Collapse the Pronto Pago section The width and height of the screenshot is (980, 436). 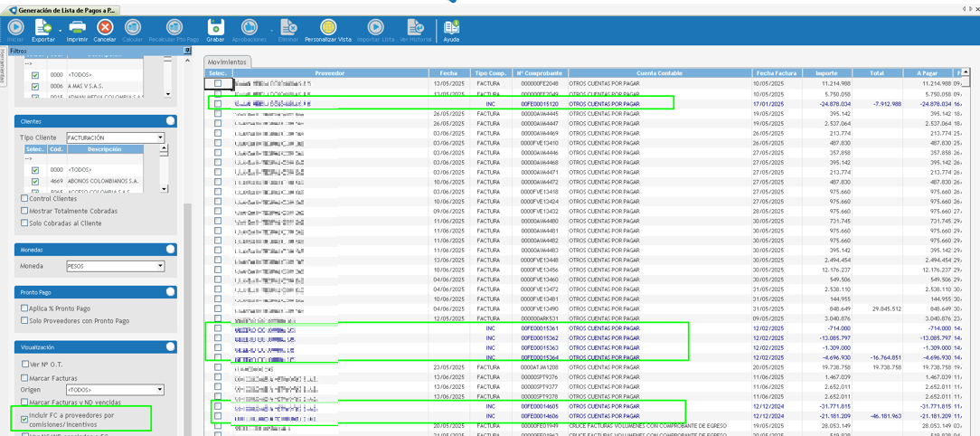point(170,292)
